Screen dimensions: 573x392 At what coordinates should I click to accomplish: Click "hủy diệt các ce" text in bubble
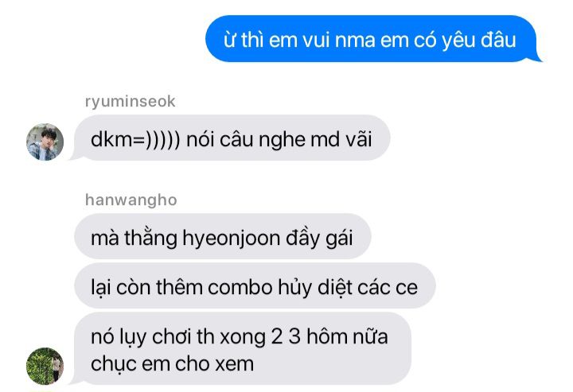coord(348,288)
